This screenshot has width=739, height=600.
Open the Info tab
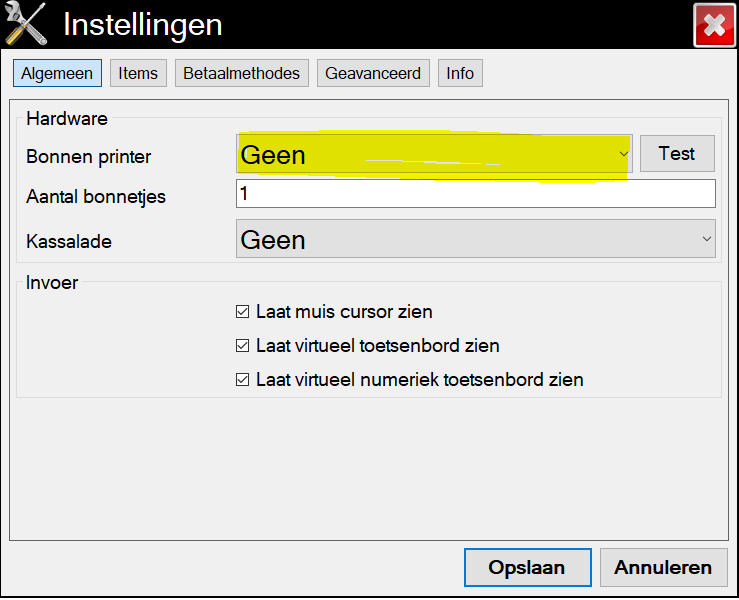(x=460, y=73)
